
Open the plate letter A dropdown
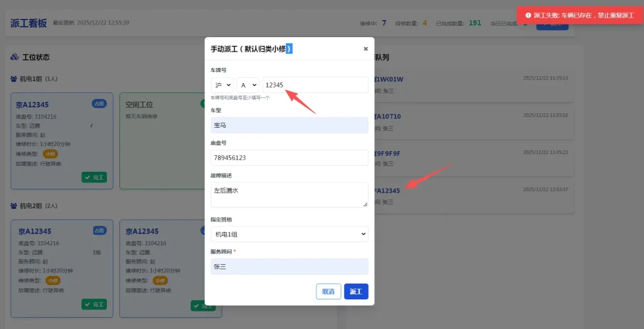pyautogui.click(x=248, y=85)
